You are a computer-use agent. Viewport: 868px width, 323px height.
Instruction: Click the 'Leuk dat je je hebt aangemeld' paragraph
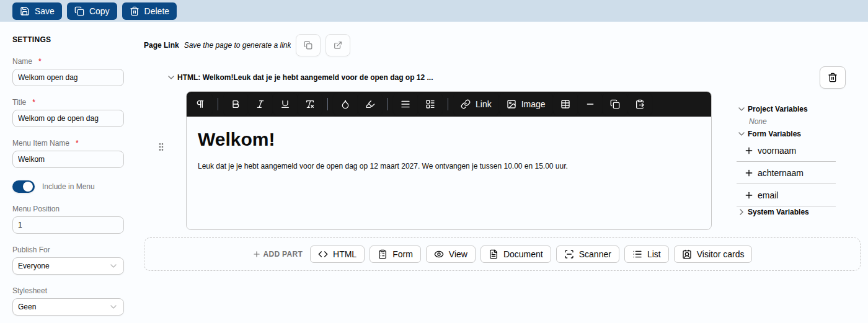coord(383,166)
